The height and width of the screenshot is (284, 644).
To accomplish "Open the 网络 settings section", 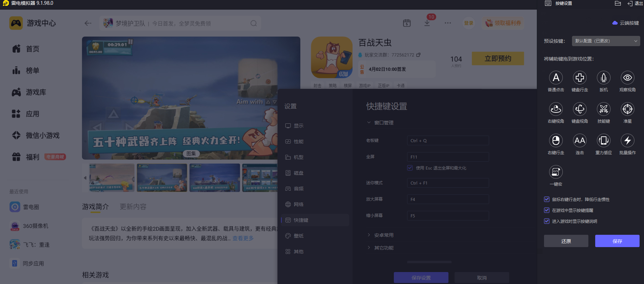I will (315, 204).
